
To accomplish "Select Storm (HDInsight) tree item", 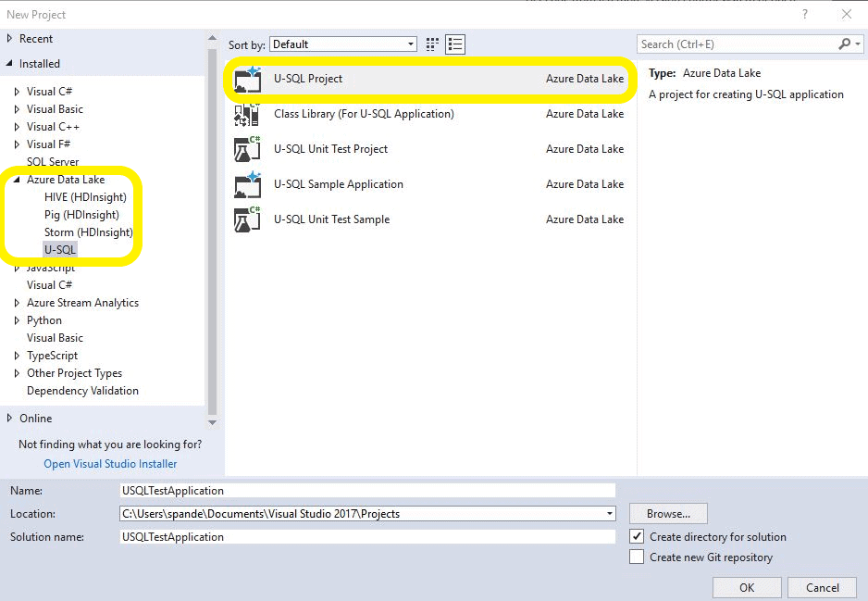I will [x=88, y=232].
